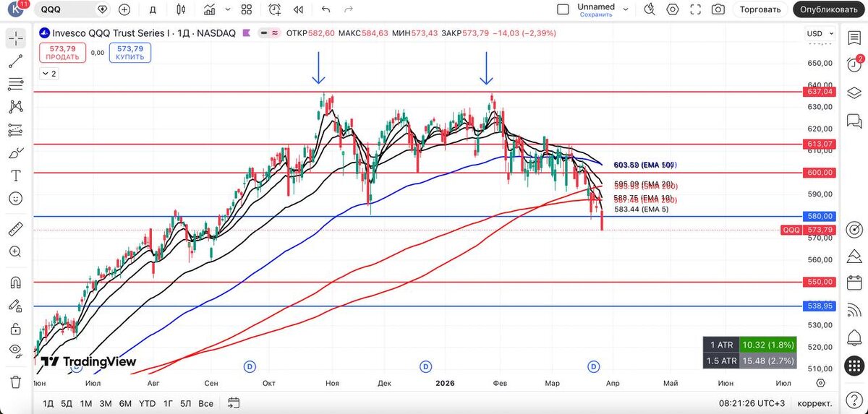Create an alert with the clock-plus icon
This screenshot has height=414, width=868.
click(274, 9)
